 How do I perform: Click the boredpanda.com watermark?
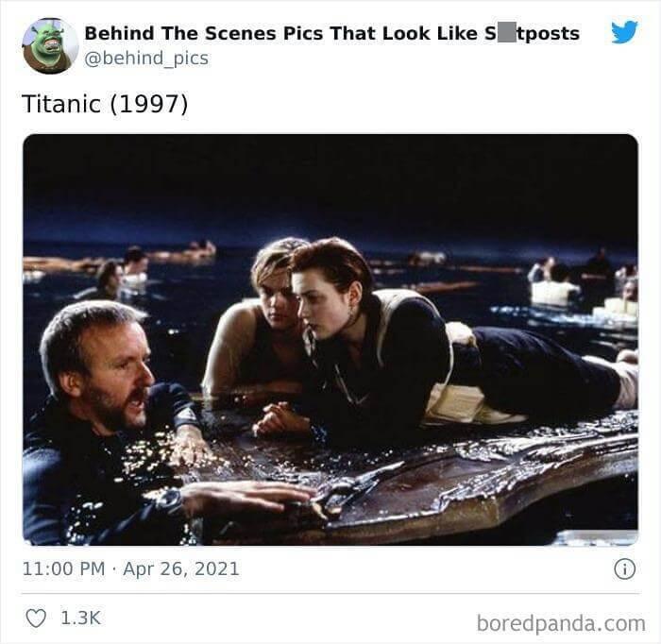[561, 623]
